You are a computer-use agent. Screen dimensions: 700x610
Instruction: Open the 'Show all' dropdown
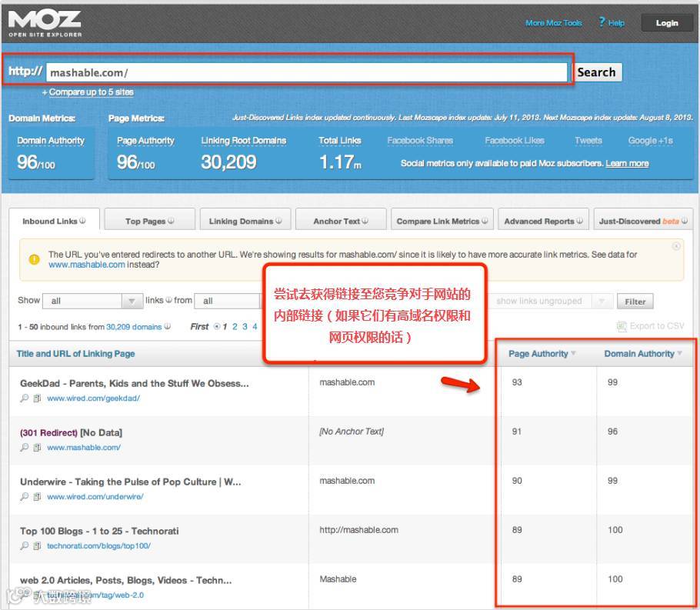click(92, 301)
